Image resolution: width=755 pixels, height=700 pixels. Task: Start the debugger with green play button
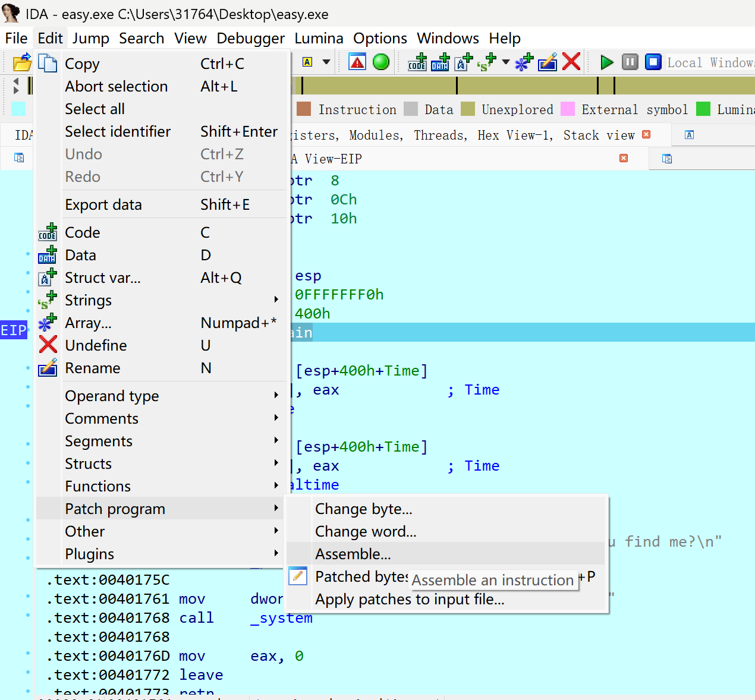click(606, 62)
